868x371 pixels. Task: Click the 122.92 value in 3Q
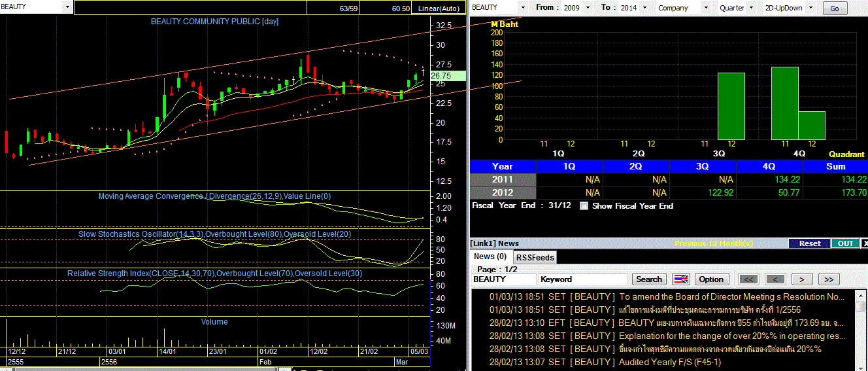720,192
